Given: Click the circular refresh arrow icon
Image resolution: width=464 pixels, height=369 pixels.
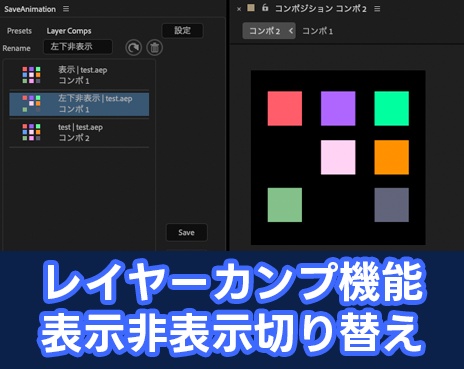Looking at the screenshot, I should (133, 48).
